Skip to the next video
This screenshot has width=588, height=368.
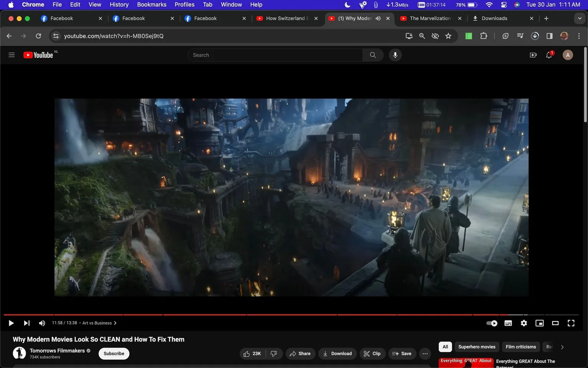(26, 323)
